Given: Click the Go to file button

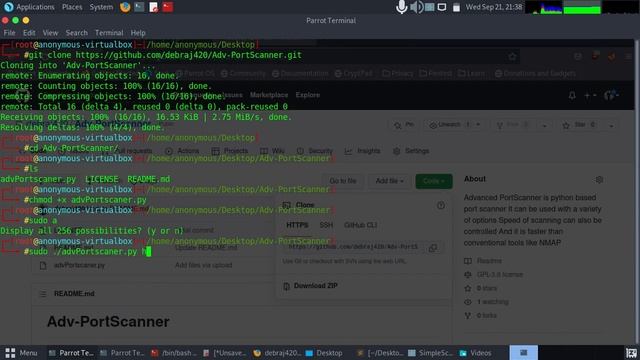Looking at the screenshot, I should pos(343,181).
